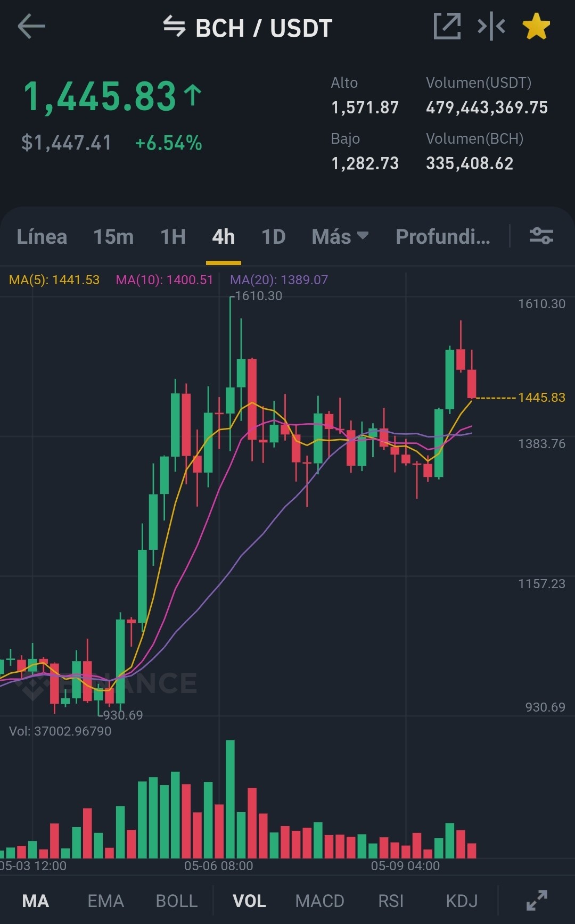This screenshot has width=575, height=924.
Task: Enable the KDJ sub-indicator
Action: pyautogui.click(x=462, y=901)
